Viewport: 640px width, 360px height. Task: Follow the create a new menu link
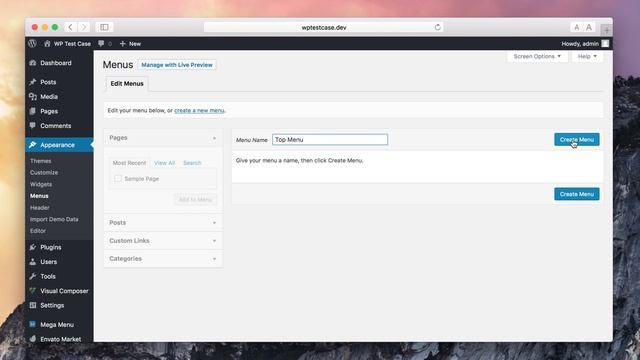pyautogui.click(x=199, y=111)
